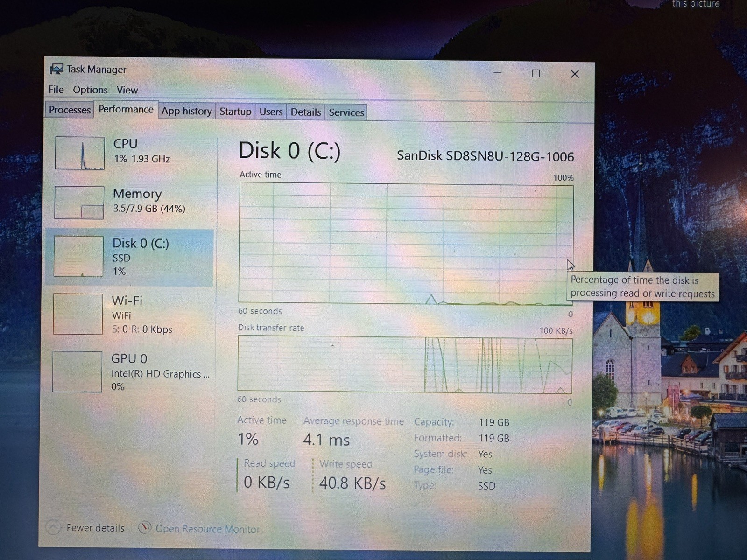
Task: Open the Options menu
Action: pyautogui.click(x=90, y=90)
